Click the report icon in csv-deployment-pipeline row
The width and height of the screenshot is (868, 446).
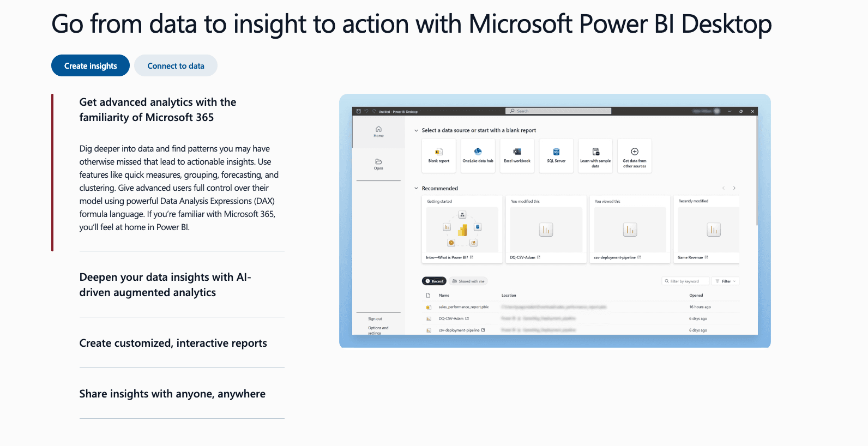click(x=429, y=330)
